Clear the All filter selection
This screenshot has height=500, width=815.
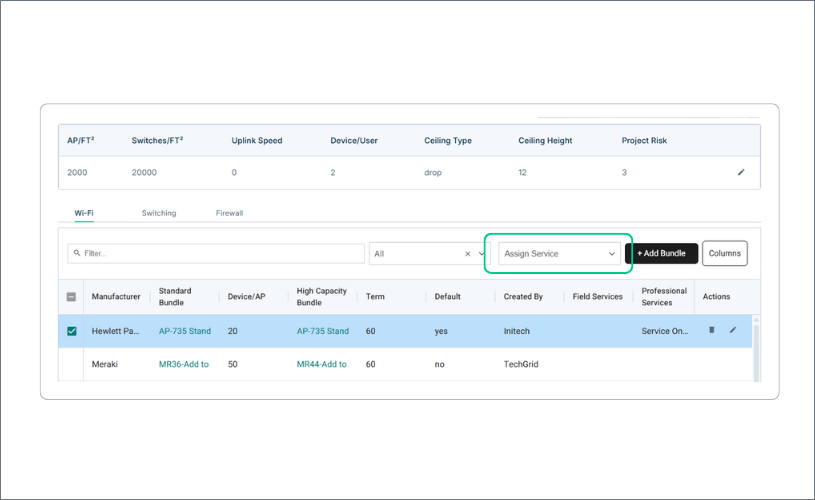pos(467,254)
